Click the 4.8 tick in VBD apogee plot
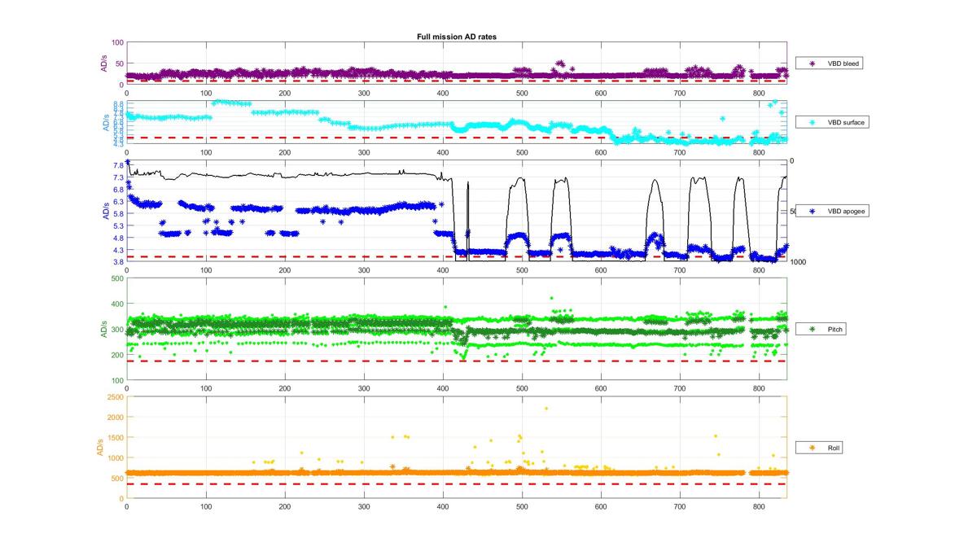The height and width of the screenshot is (560, 977). [x=117, y=238]
